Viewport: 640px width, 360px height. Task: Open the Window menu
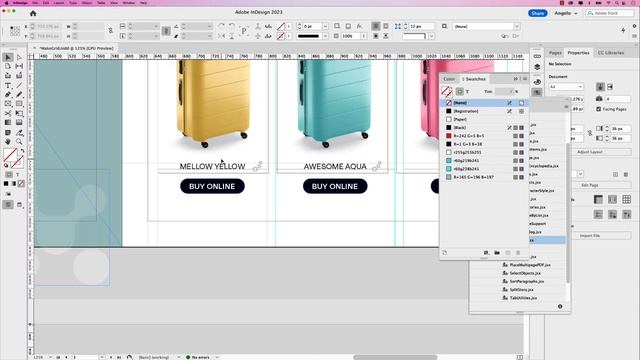click(x=129, y=3)
